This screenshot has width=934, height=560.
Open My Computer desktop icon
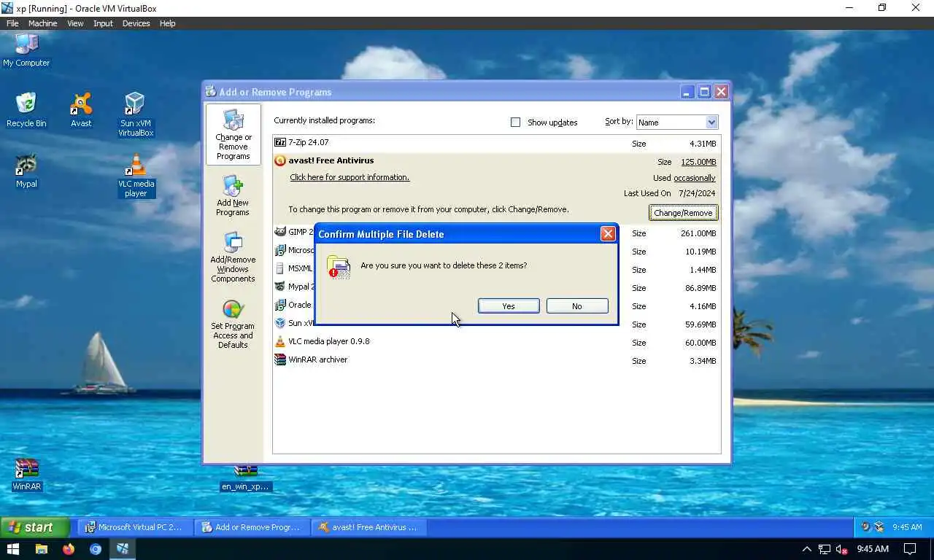tap(26, 50)
